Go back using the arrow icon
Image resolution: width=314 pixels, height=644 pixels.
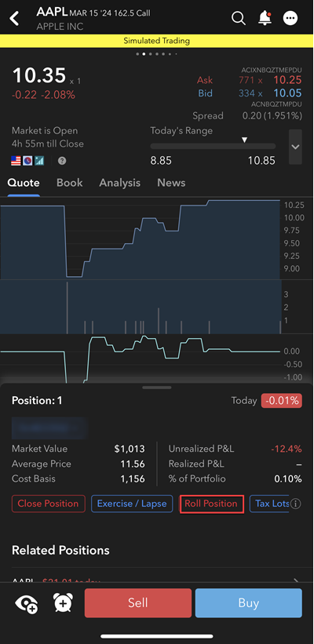15,18
